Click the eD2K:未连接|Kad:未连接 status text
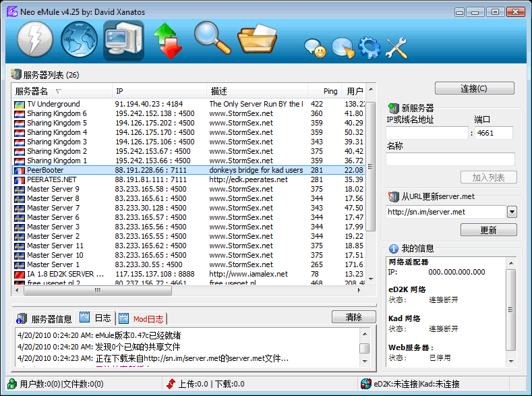Image resolution: width=532 pixels, height=396 pixels. [417, 384]
